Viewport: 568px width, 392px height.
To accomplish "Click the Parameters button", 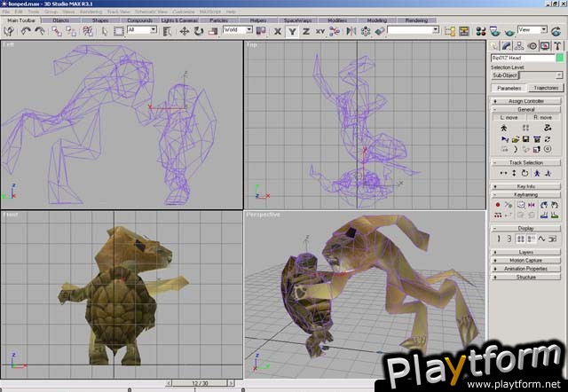I will pyautogui.click(x=509, y=88).
